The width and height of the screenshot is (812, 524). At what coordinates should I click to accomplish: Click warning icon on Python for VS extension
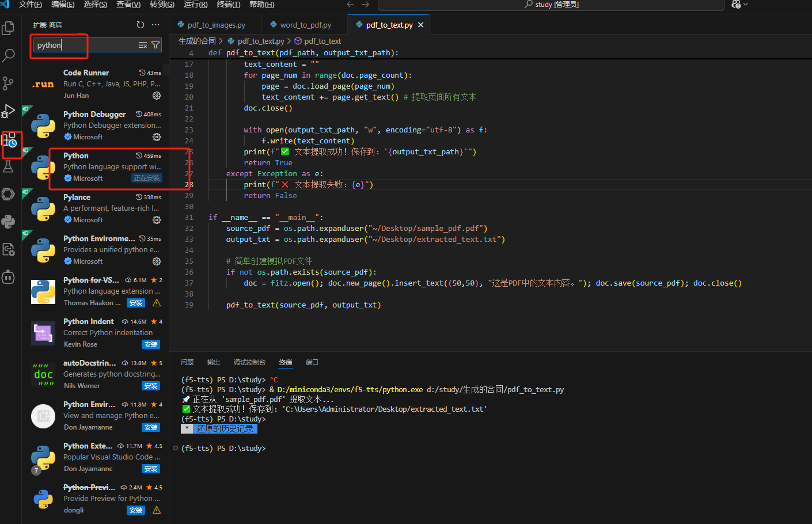(157, 303)
